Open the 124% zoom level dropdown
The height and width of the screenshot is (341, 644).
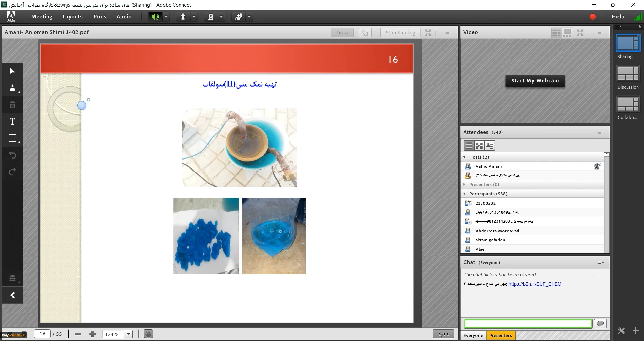(128, 334)
